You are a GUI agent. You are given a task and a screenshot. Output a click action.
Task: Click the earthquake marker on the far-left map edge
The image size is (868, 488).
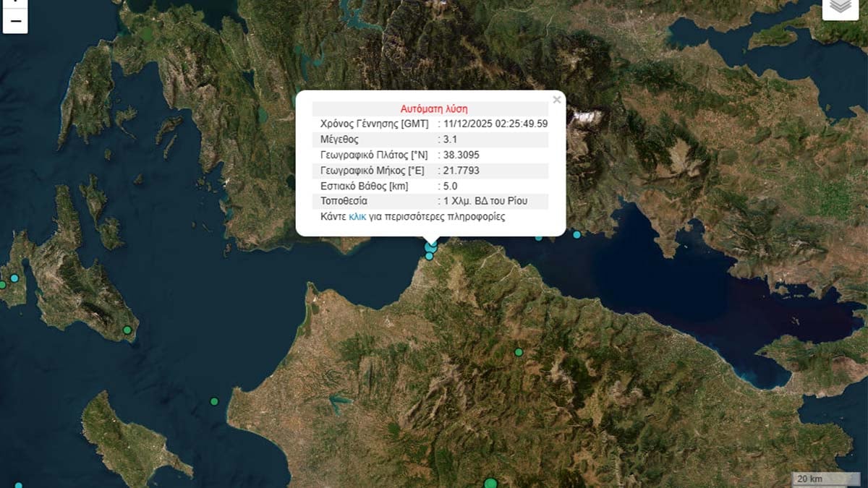pos(3,285)
